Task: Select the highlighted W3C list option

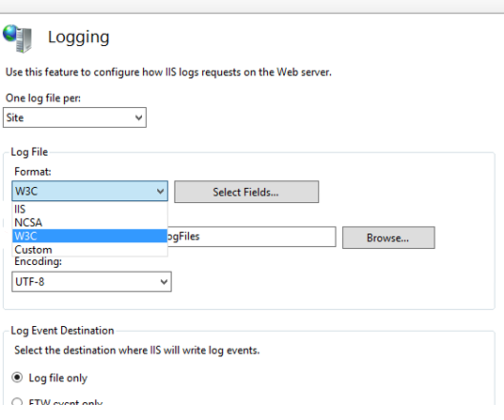Action: pos(89,236)
